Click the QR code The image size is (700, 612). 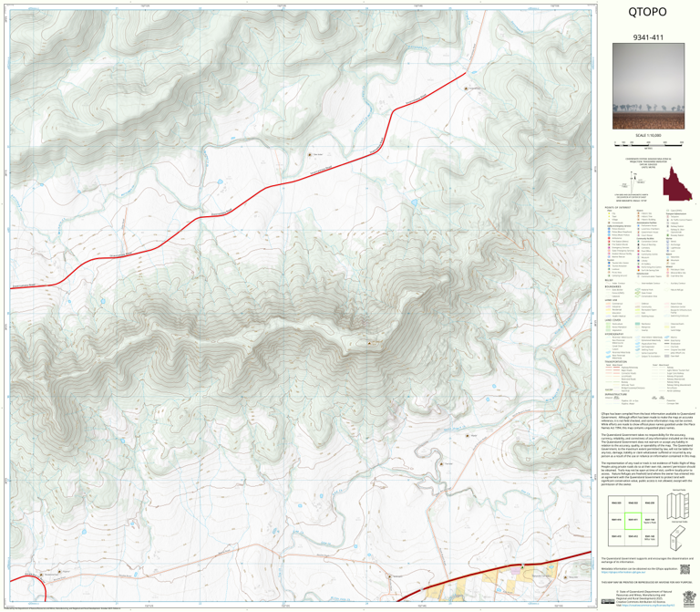[685, 569]
